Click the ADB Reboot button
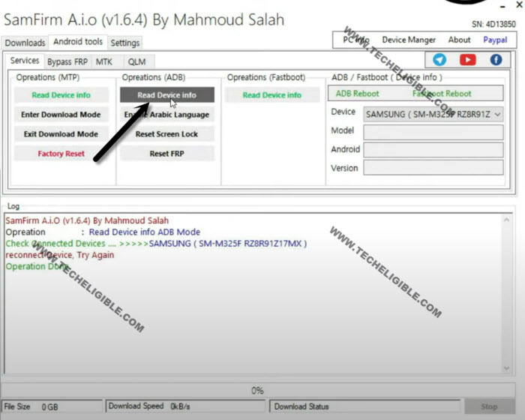The height and width of the screenshot is (420, 525). (x=357, y=94)
